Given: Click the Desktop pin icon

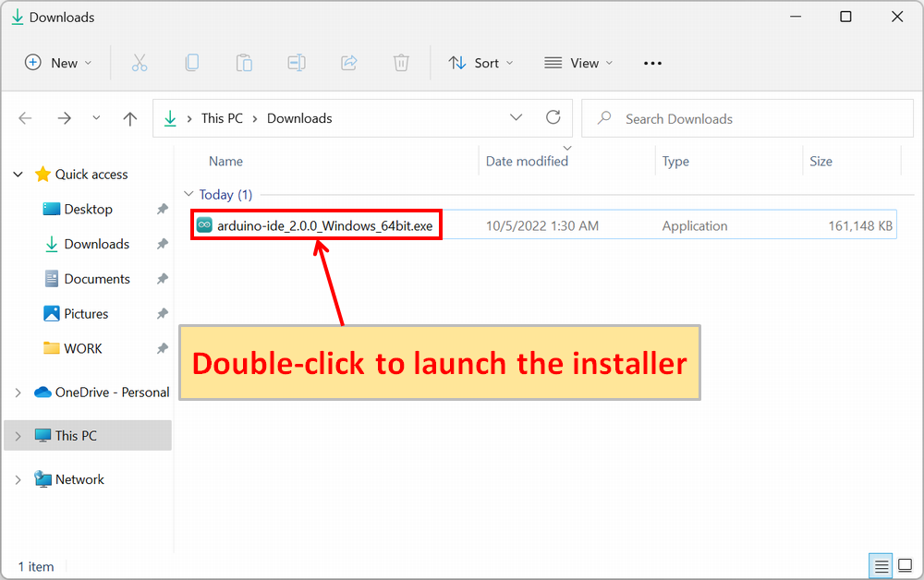Looking at the screenshot, I should coord(162,209).
